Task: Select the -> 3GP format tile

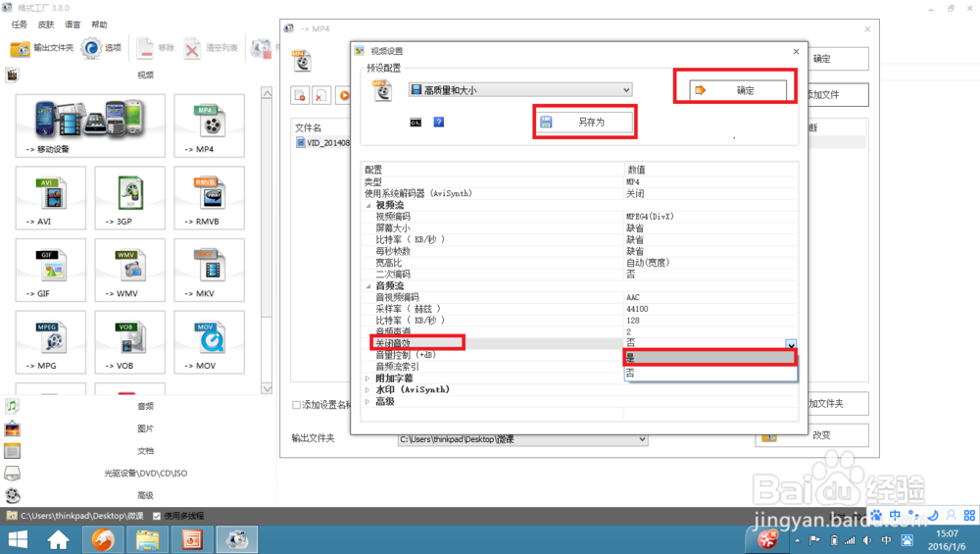Action: tap(130, 198)
